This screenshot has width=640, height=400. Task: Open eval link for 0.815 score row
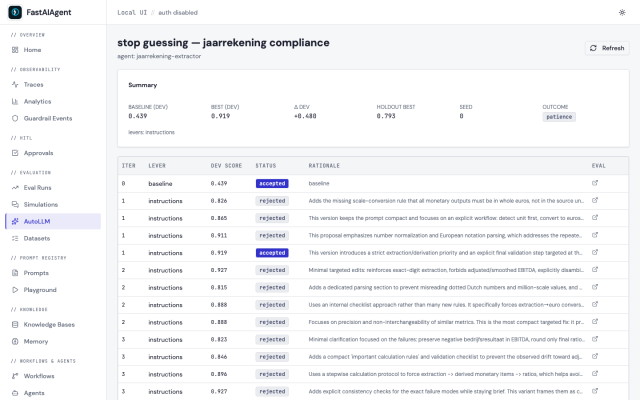[595, 287]
